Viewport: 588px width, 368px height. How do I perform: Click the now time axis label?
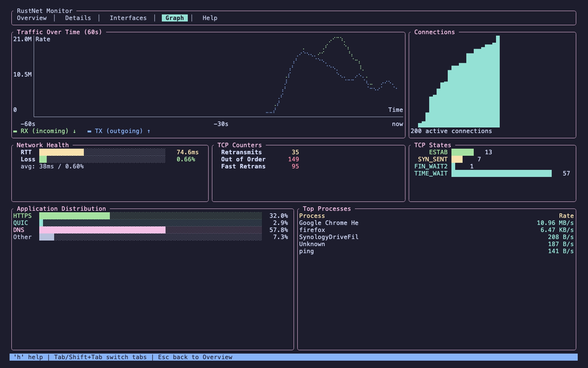tap(397, 124)
